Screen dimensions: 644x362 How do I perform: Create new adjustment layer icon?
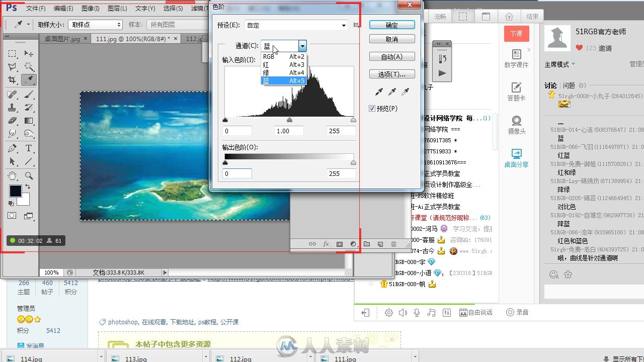[353, 244]
